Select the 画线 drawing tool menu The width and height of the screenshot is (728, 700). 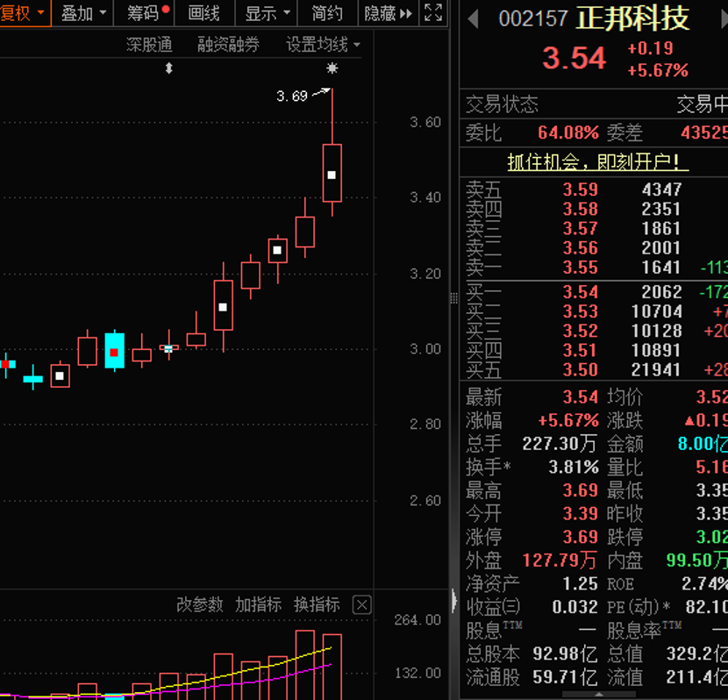[204, 12]
